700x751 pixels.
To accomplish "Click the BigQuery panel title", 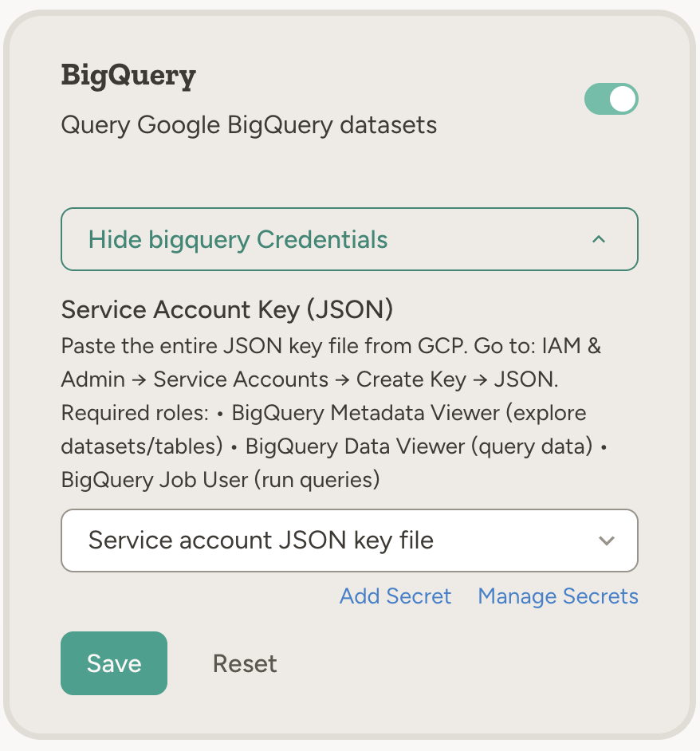I will [128, 76].
